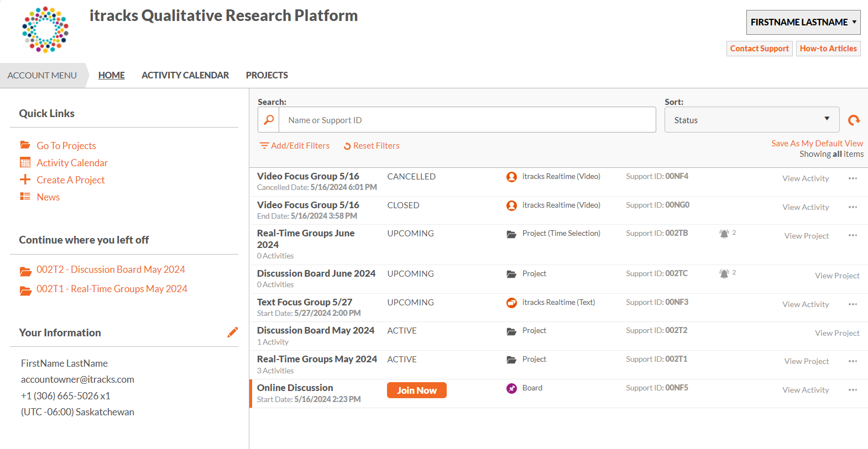Open more options for Real-Time Groups May 2024

pyautogui.click(x=853, y=361)
